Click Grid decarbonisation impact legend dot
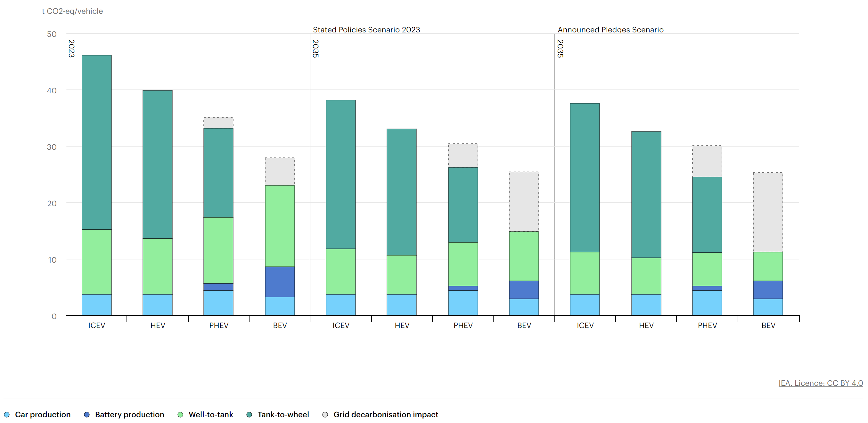The image size is (868, 423). 325,415
